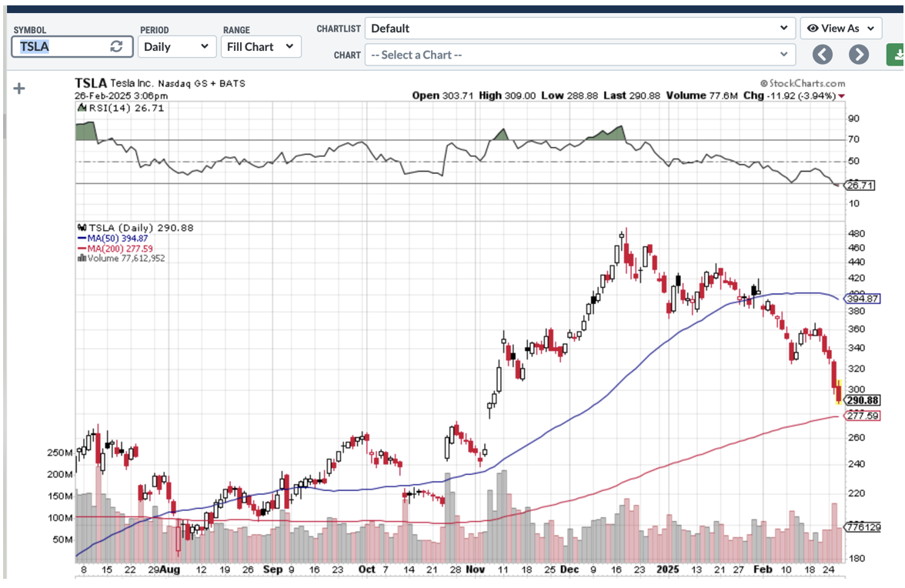Click the StockCharts.com watermark link
Viewport: 905px width, 588px height.
802,83
